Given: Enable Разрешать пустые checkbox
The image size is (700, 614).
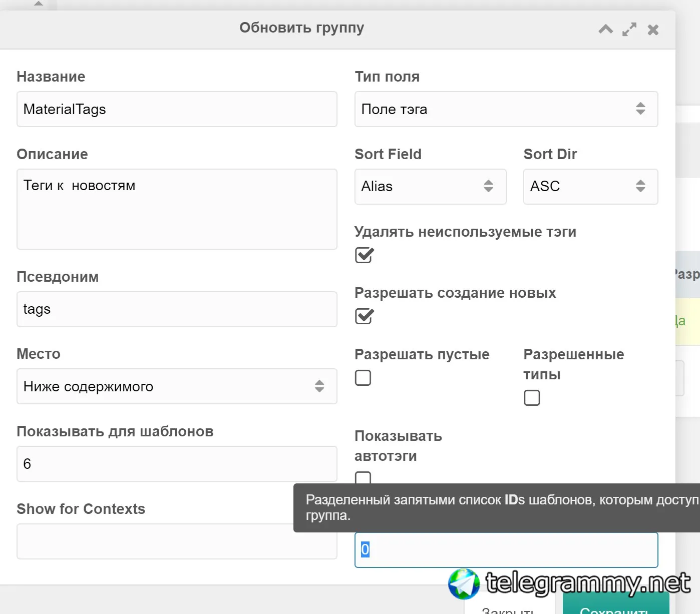Looking at the screenshot, I should tap(363, 378).
